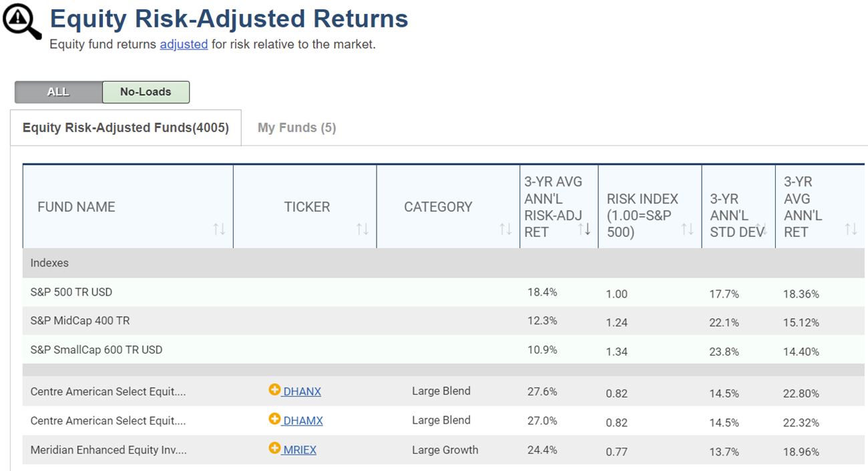Sort by Ticker column arrows
This screenshot has height=471, width=868.
coord(363,229)
